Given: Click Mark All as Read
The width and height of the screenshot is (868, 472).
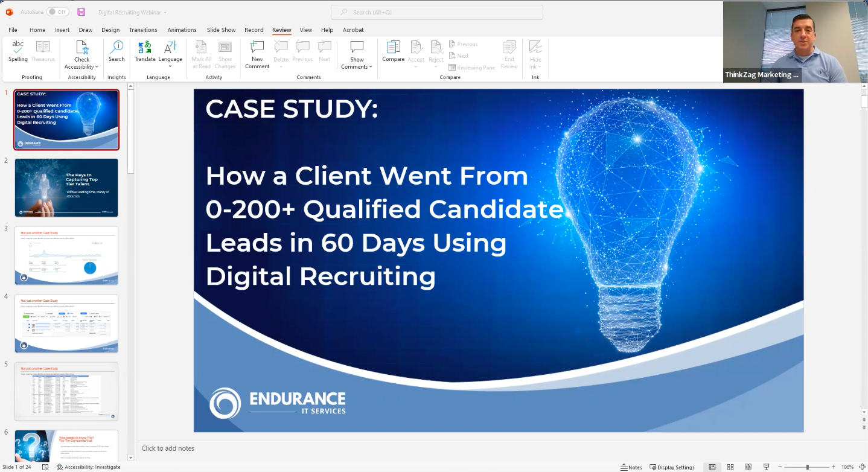Looking at the screenshot, I should click(202, 54).
